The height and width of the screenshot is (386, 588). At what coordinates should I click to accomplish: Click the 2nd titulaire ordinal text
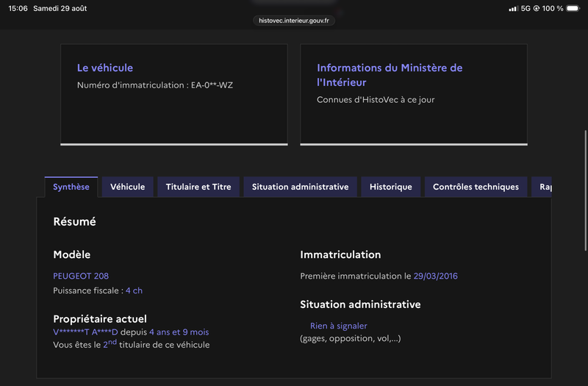point(110,344)
